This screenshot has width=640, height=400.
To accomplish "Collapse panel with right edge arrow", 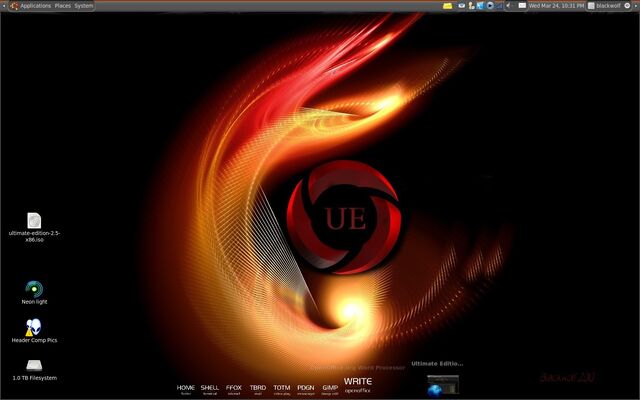I will pos(636,6).
